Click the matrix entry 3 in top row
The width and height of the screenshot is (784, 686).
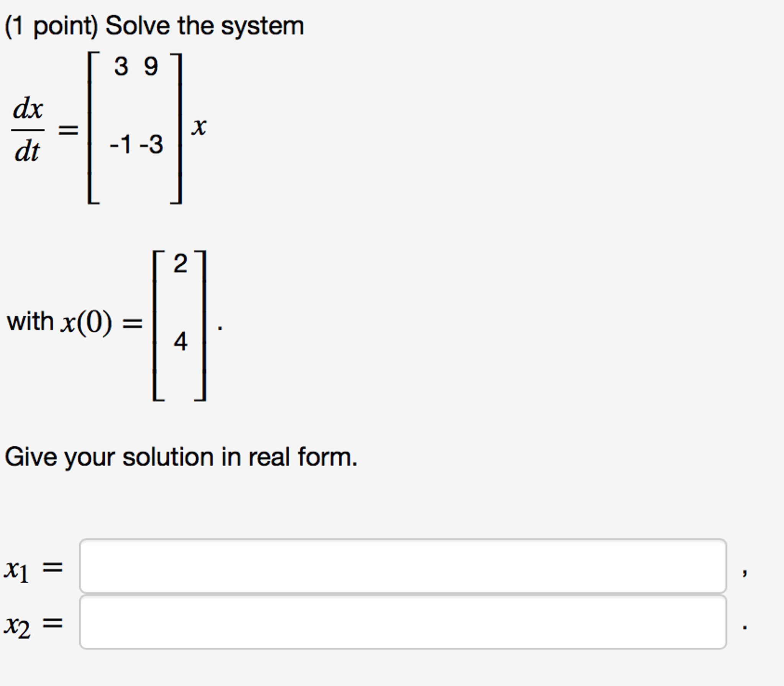tap(121, 66)
